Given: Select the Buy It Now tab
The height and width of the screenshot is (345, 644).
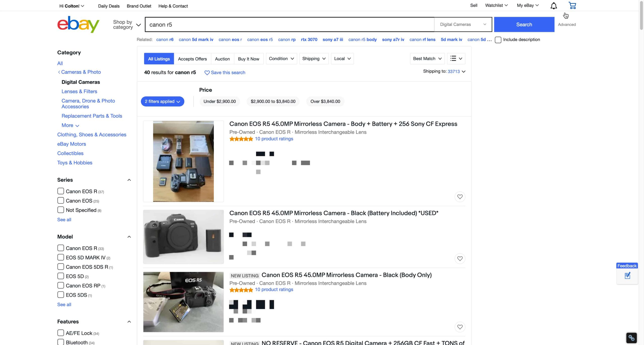Looking at the screenshot, I should coord(248,59).
